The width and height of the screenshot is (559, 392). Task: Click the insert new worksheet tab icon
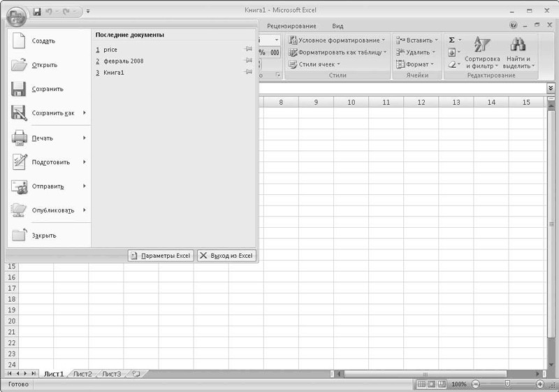tap(136, 374)
